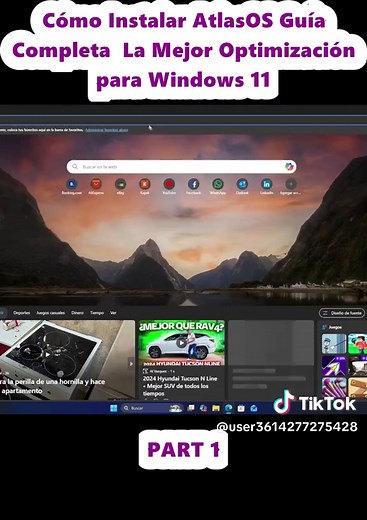Screen dimensions: 367x520
Task: Open the YouTube quick link
Action: 169,184
